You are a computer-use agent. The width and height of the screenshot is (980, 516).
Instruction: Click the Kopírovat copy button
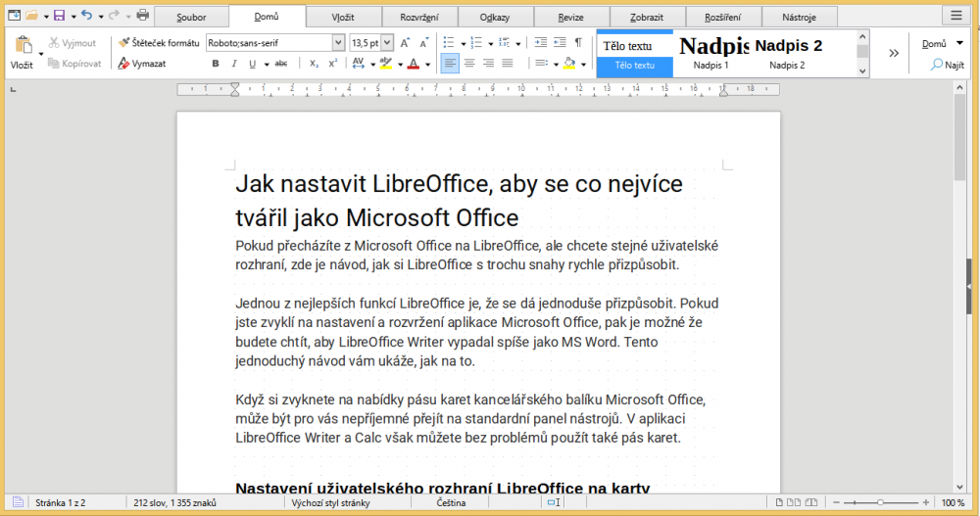(x=74, y=63)
